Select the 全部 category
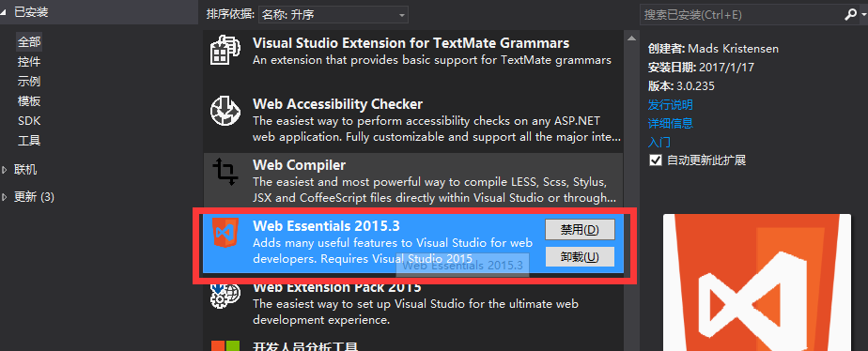 pos(29,41)
